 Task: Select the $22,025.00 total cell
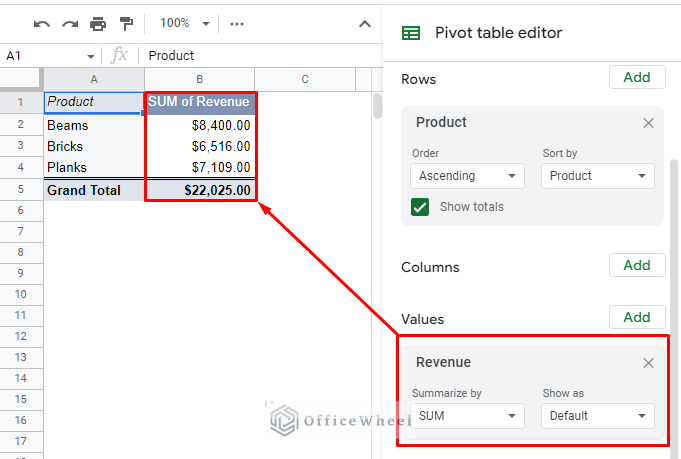[x=199, y=190]
